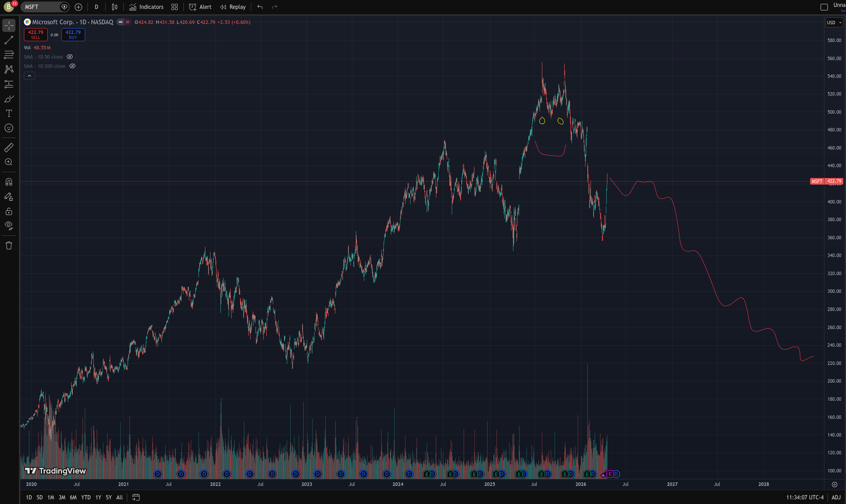This screenshot has width=846, height=504.
Task: Select the Fibonacci retracement tool
Action: coord(9,55)
